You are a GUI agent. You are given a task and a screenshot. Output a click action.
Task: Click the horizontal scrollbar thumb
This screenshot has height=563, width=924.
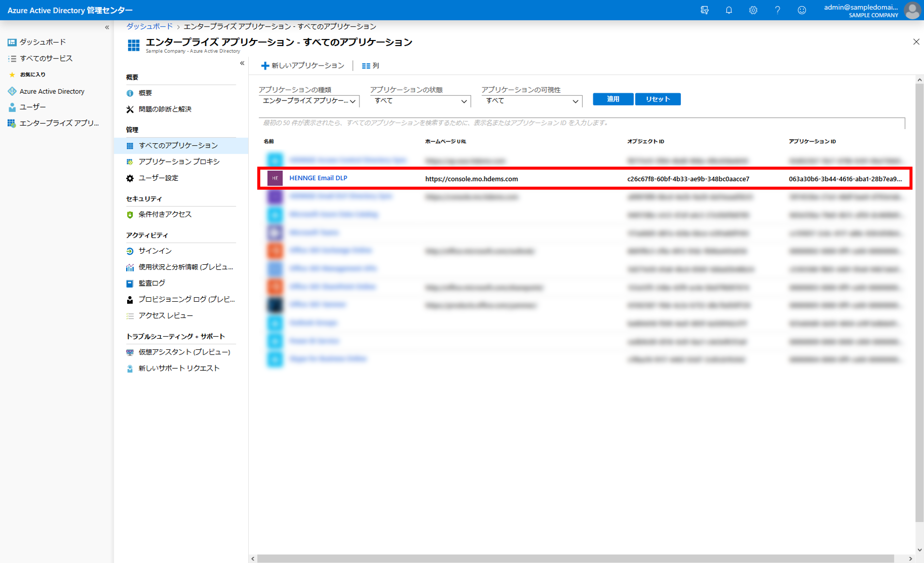tap(576, 558)
